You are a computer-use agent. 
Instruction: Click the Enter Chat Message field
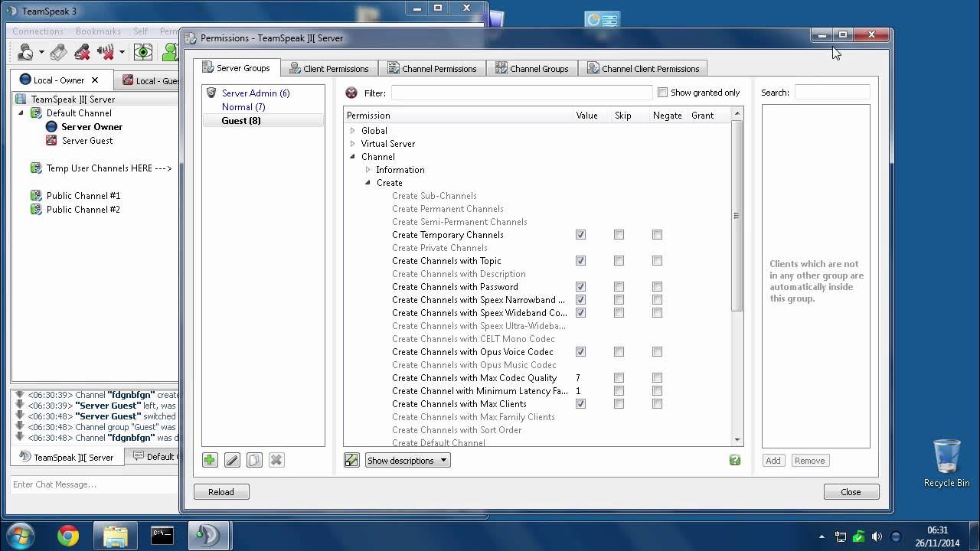coord(94,484)
